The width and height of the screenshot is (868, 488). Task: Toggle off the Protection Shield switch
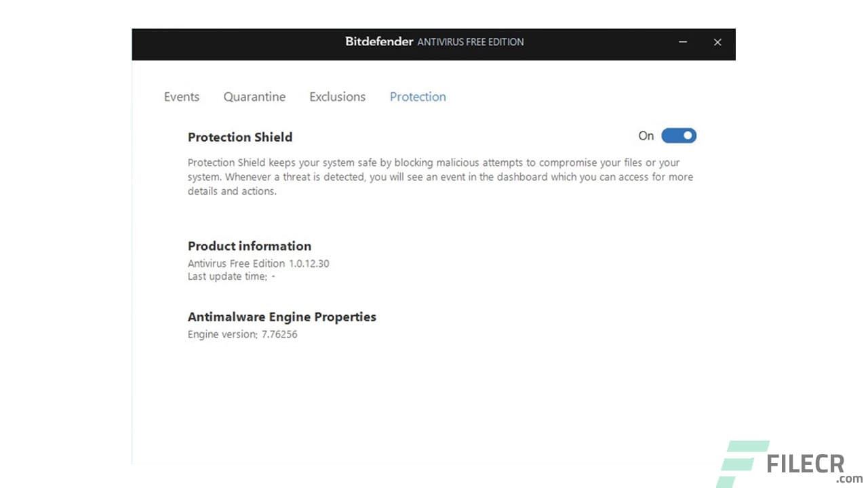coord(679,136)
